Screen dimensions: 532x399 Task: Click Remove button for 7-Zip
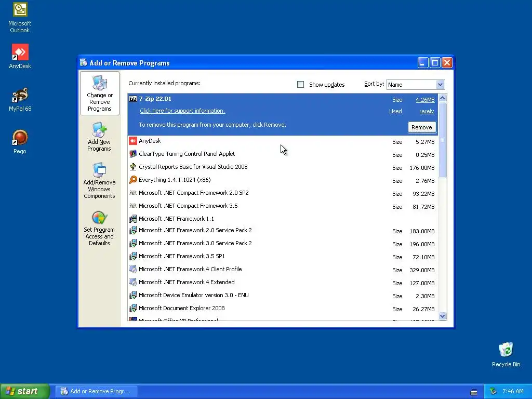click(422, 127)
